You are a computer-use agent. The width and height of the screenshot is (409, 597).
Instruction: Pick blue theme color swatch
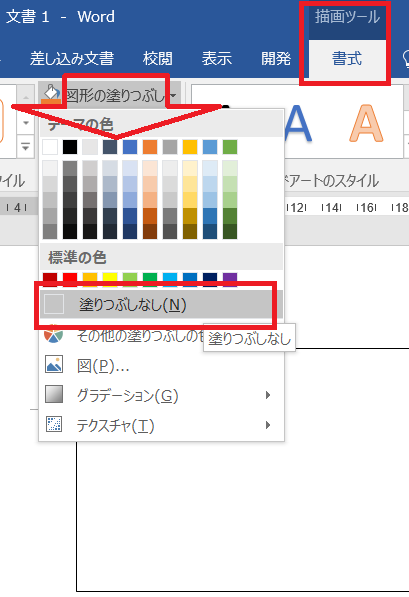[x=130, y=147]
